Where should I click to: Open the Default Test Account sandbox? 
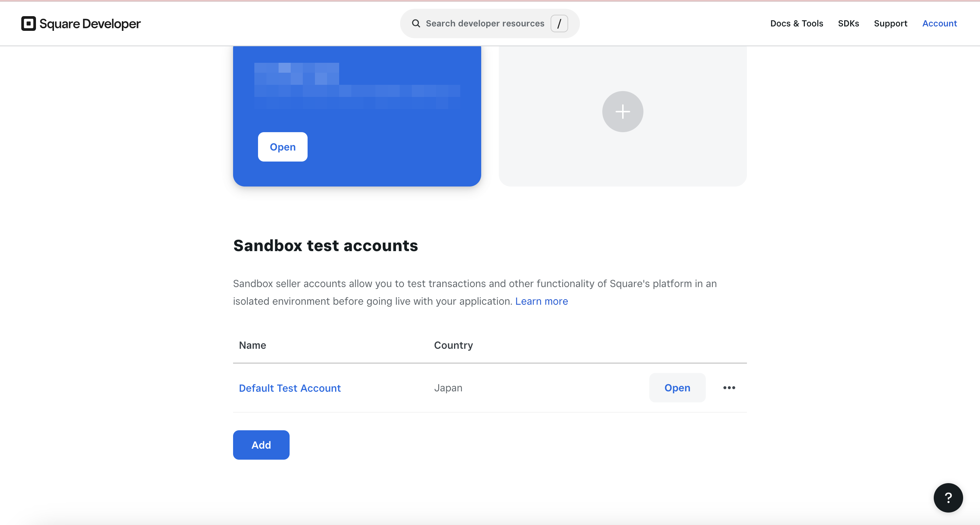coord(677,388)
